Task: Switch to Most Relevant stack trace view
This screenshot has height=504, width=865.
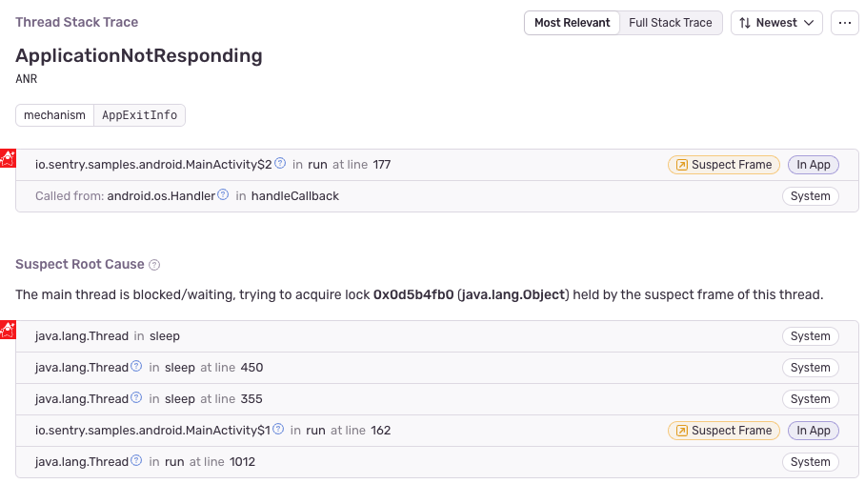Action: (572, 23)
